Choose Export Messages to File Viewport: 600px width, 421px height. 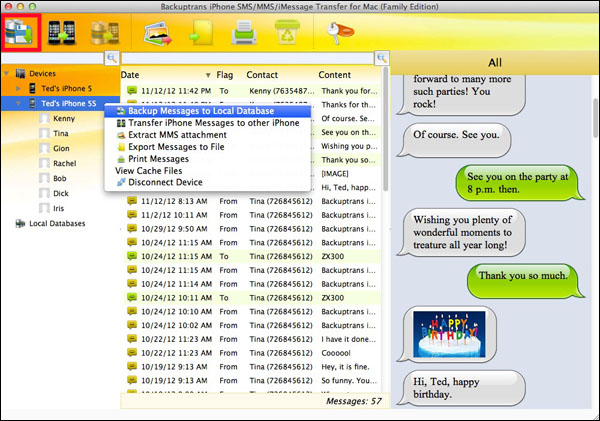pyautogui.click(x=207, y=147)
